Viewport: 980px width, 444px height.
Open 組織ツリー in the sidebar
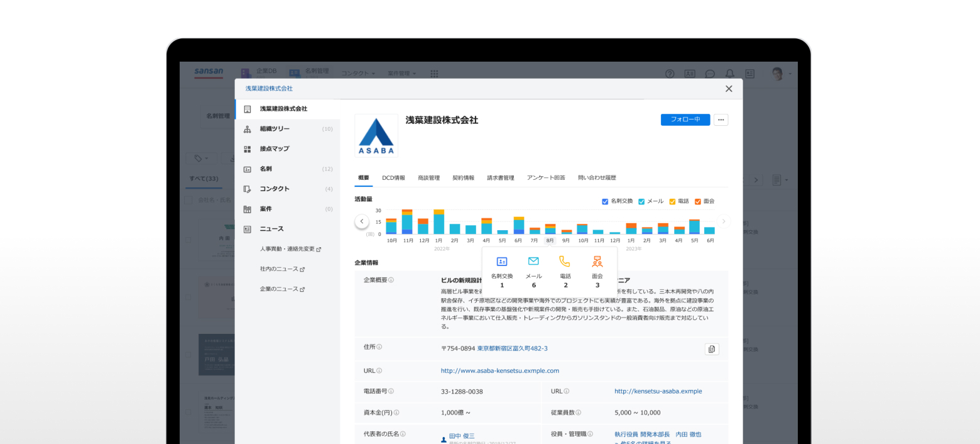tap(288, 129)
